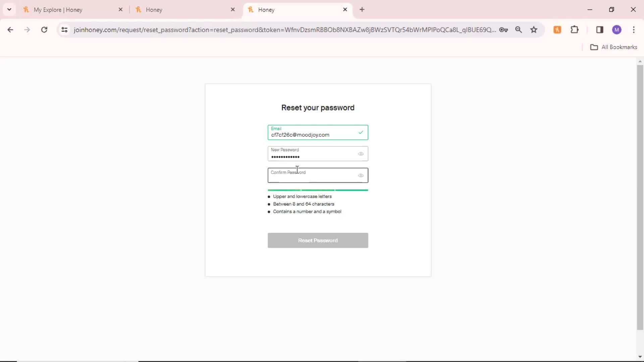Click the address bar URL
This screenshot has width=644, height=362.
pyautogui.click(x=284, y=30)
